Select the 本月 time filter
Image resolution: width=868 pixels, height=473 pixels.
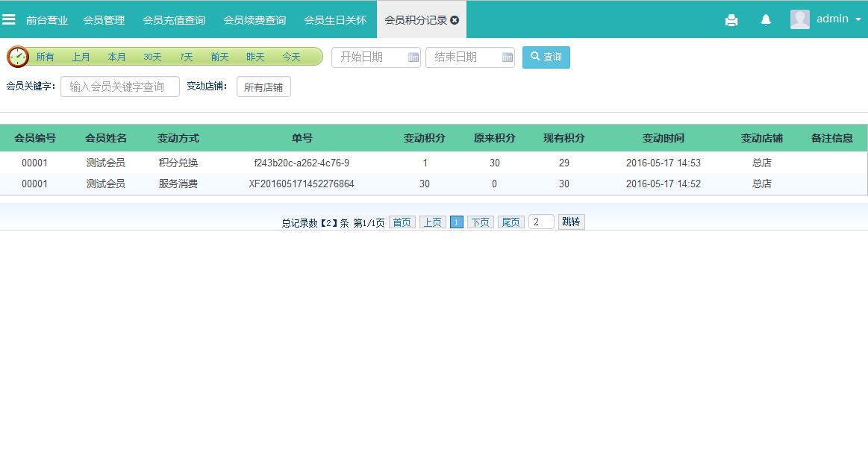116,57
